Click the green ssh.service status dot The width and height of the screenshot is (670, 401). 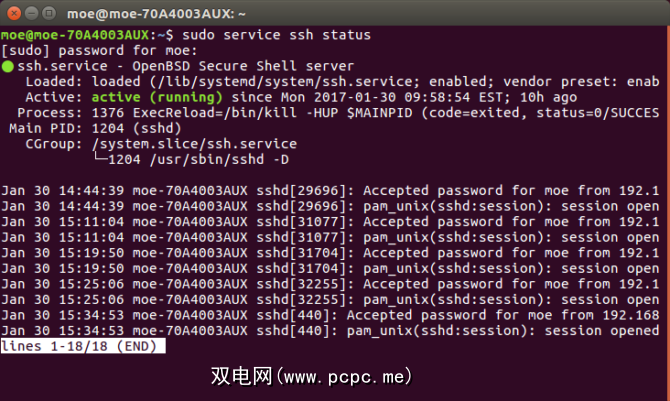[7, 66]
